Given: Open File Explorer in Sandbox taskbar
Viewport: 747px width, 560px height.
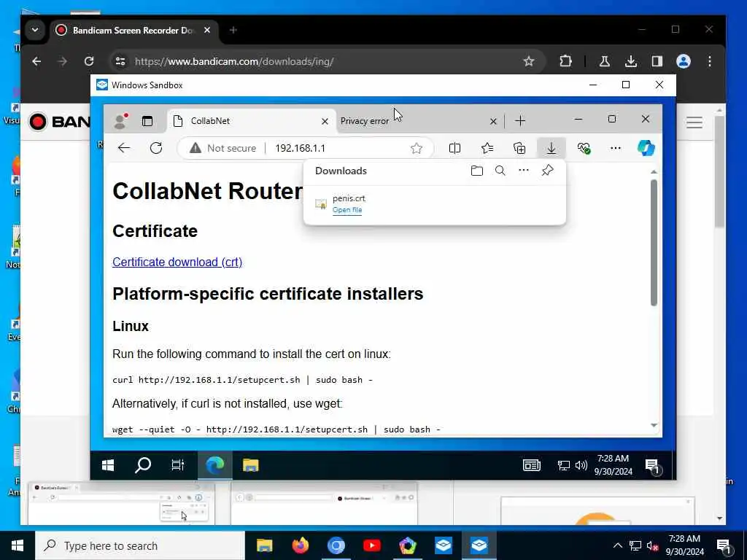Looking at the screenshot, I should pos(251,465).
